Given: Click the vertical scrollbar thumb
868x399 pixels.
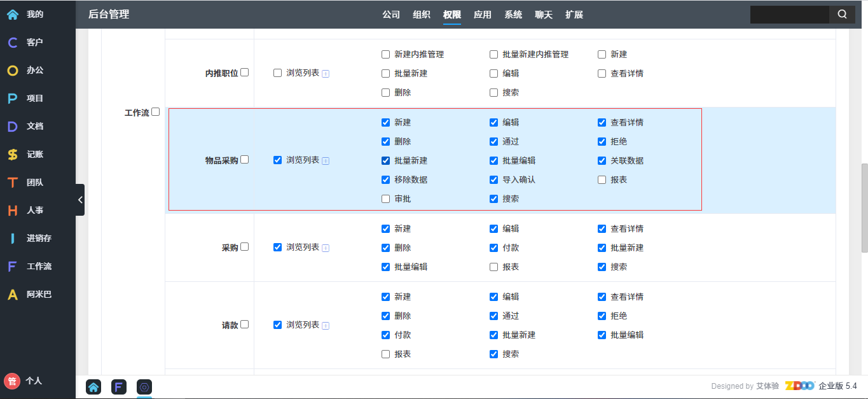Looking at the screenshot, I should pos(864,207).
